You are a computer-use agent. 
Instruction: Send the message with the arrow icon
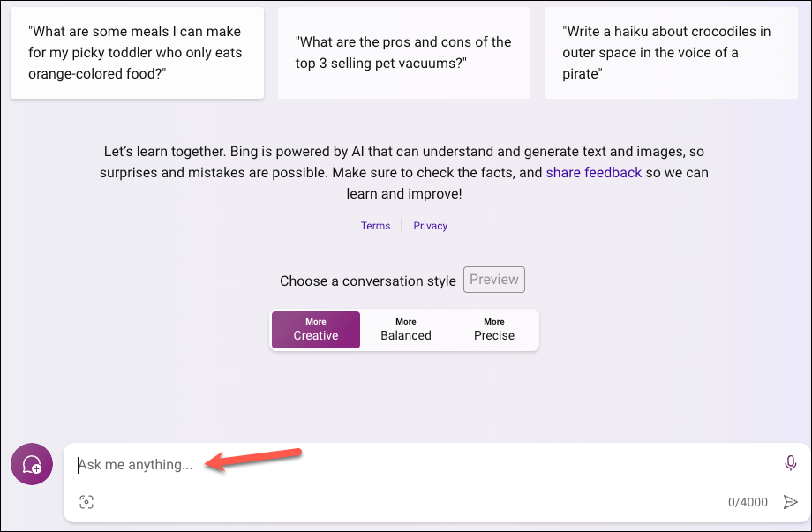click(790, 502)
